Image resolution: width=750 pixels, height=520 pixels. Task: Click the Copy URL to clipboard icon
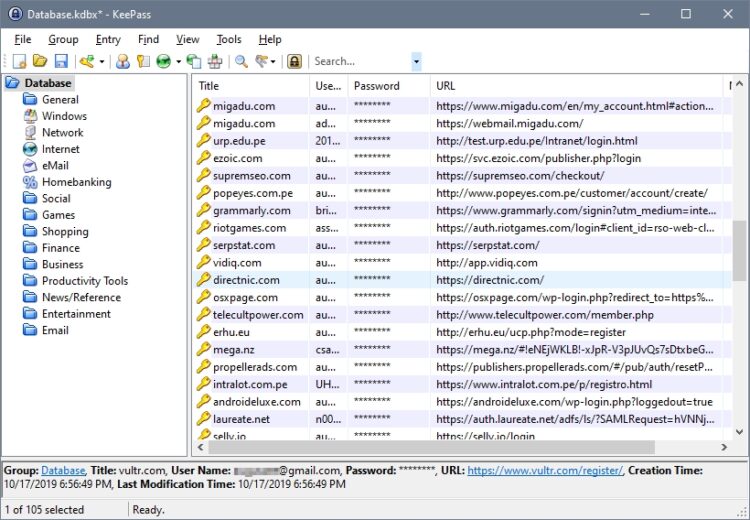(193, 61)
